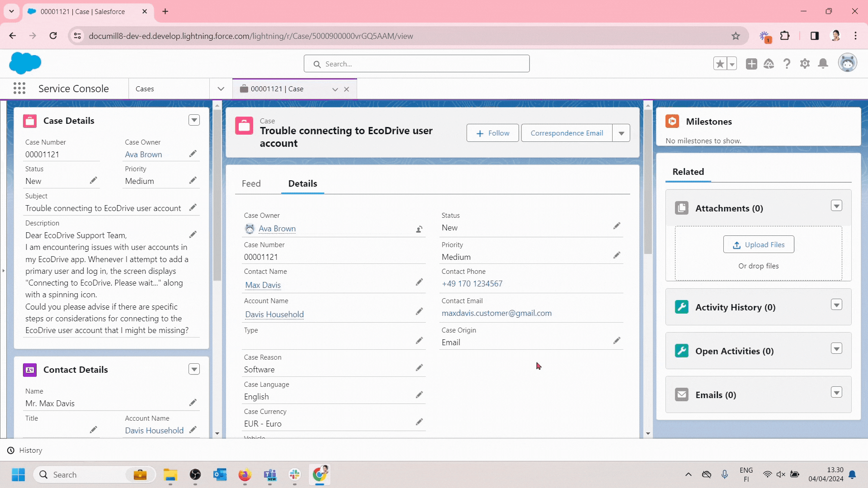Switch to the Feed tab

click(251, 183)
